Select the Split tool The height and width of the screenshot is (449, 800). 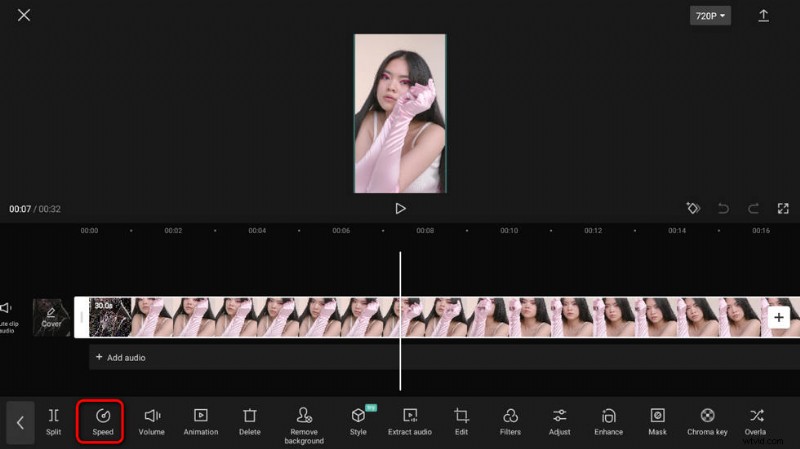click(x=54, y=422)
